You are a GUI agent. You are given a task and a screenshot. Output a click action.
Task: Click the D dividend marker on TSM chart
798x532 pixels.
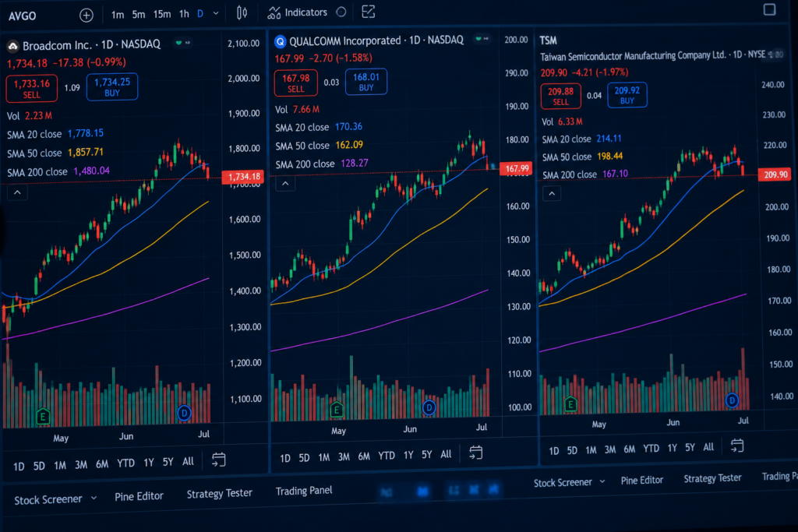pos(732,400)
